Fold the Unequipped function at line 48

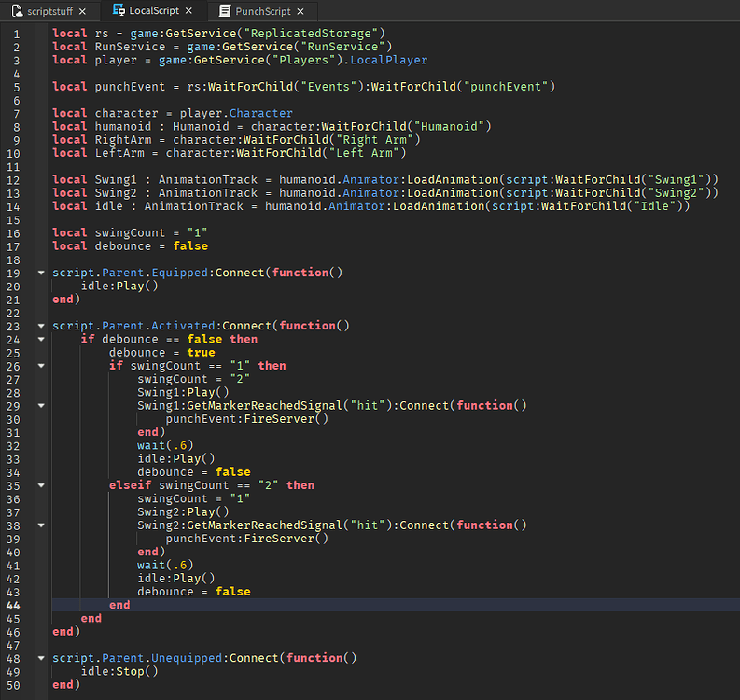pyautogui.click(x=41, y=658)
